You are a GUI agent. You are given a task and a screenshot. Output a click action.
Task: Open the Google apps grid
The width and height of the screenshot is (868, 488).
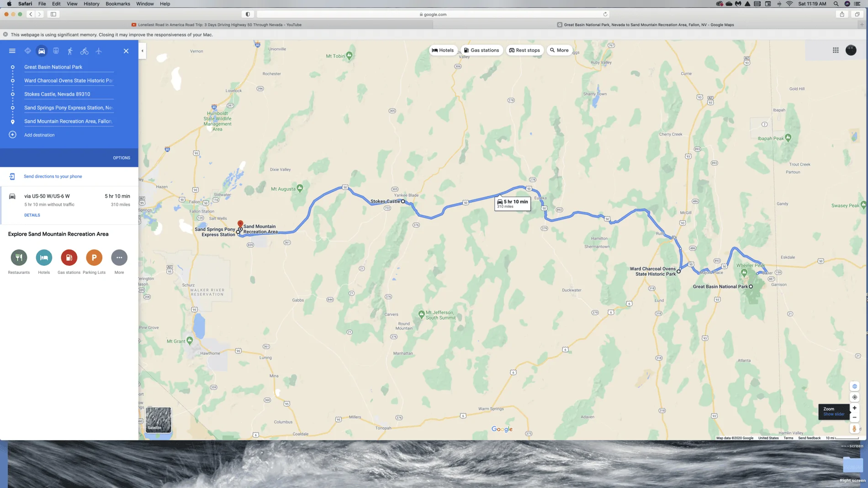click(x=836, y=50)
